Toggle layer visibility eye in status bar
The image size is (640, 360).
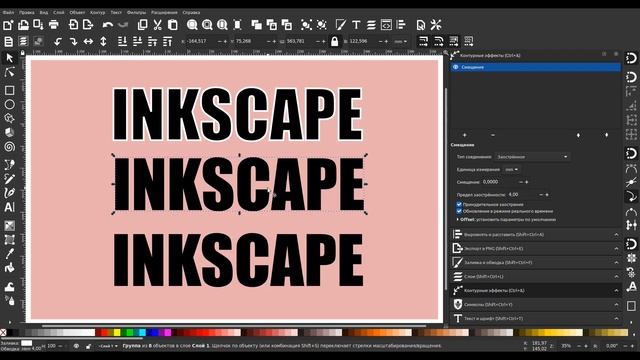pos(76,346)
